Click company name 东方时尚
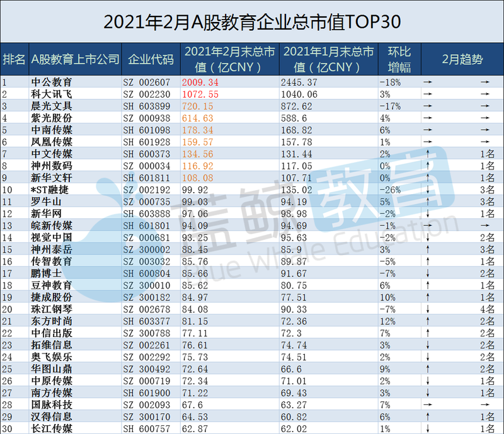 click(x=52, y=321)
